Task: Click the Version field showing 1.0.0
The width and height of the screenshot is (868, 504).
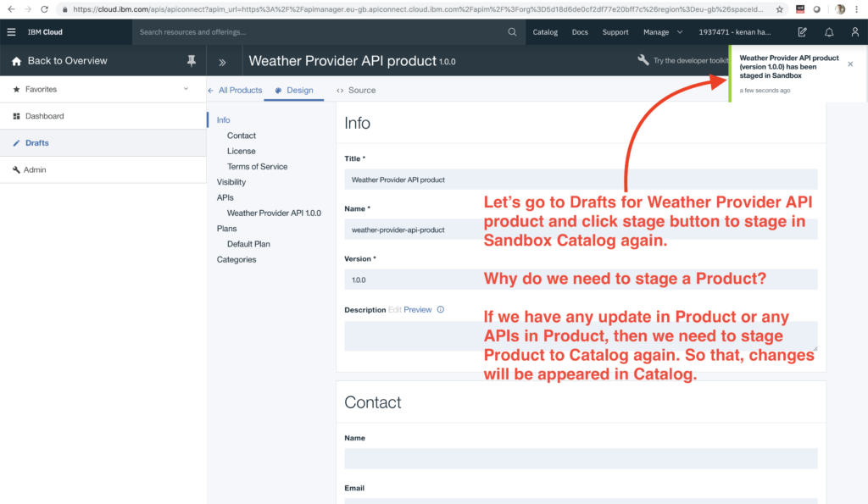Action: [581, 280]
